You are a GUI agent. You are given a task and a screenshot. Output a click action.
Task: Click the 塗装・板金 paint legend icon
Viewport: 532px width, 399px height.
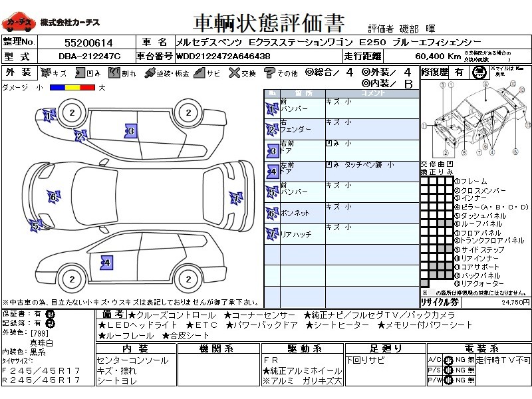click(150, 73)
